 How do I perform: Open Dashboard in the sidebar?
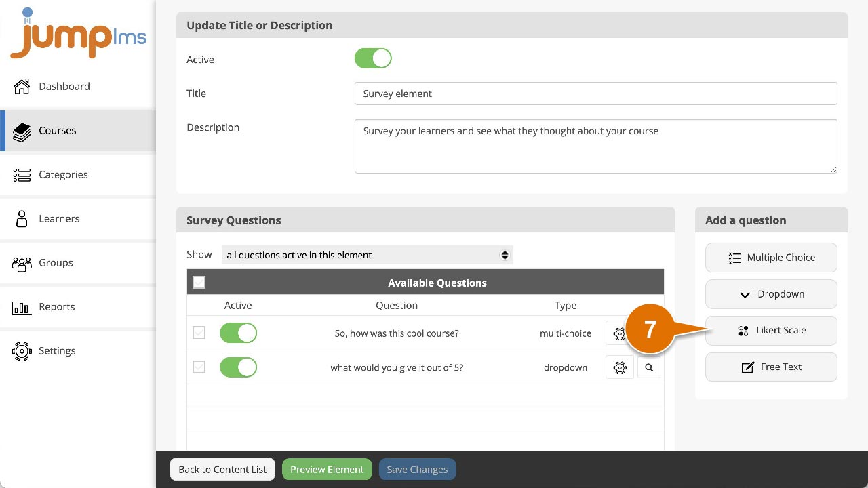pos(78,86)
